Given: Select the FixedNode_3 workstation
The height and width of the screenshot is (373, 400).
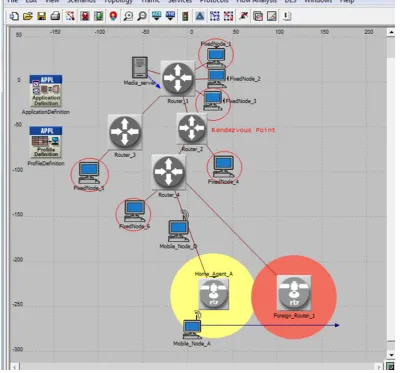Looking at the screenshot, I should (x=213, y=100).
